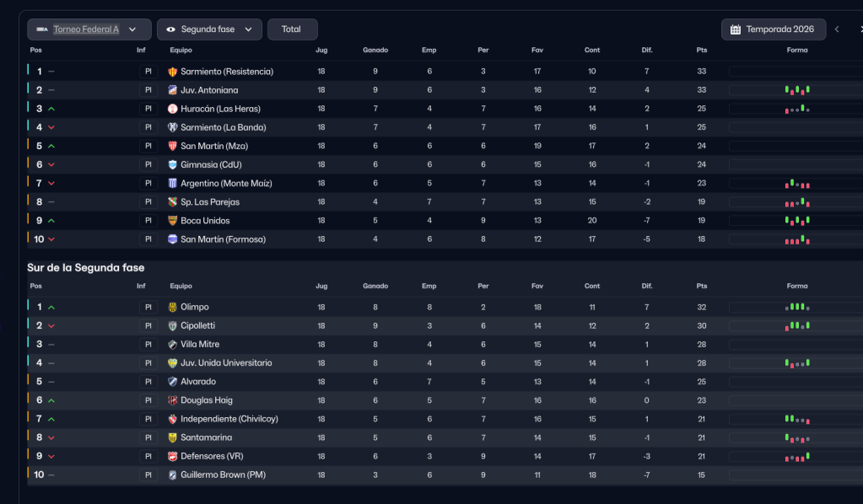Click the Guillermo Brown (PM) crest
This screenshot has height=504, width=863.
[173, 475]
